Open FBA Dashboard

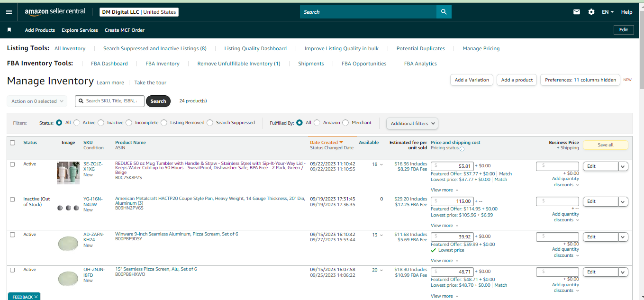coord(109,64)
